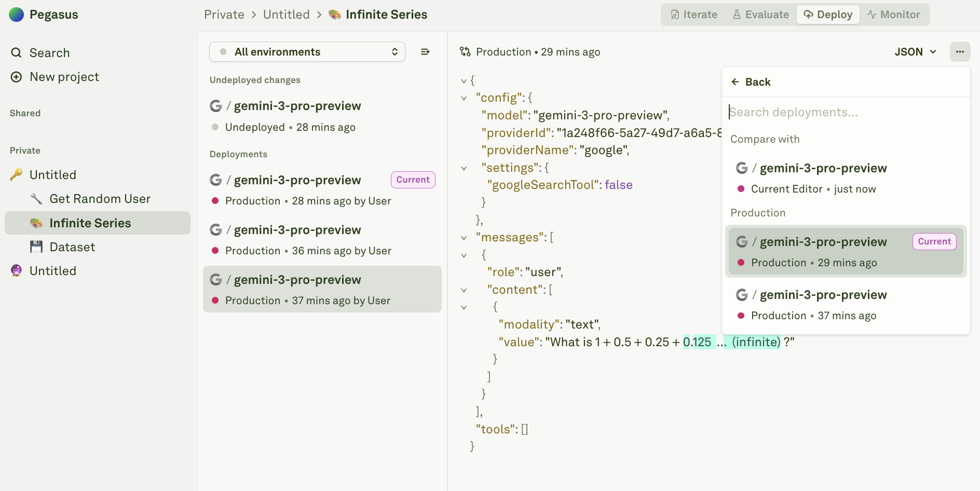Click the highlighted 0.125 diff text

(x=697, y=342)
